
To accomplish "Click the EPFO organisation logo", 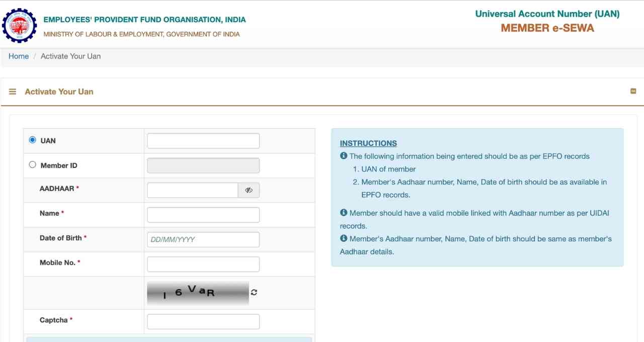I will tap(20, 26).
